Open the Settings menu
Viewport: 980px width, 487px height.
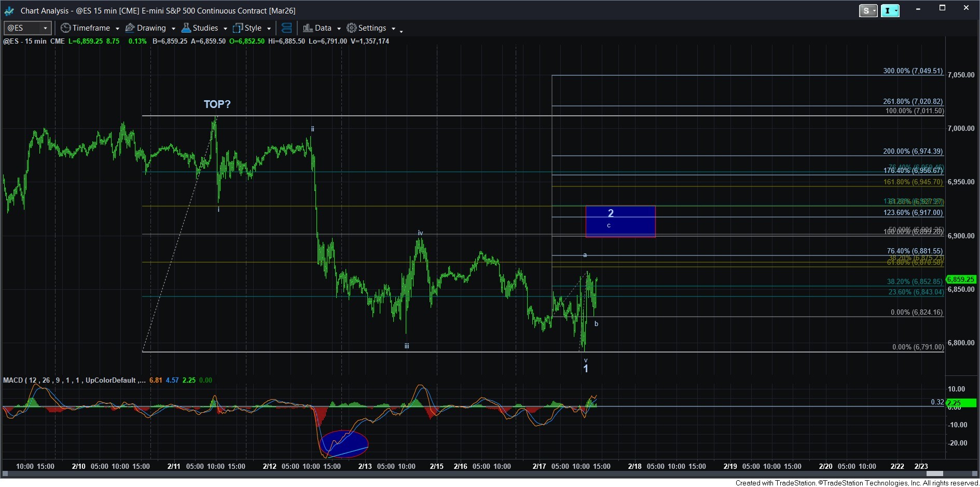(x=372, y=28)
